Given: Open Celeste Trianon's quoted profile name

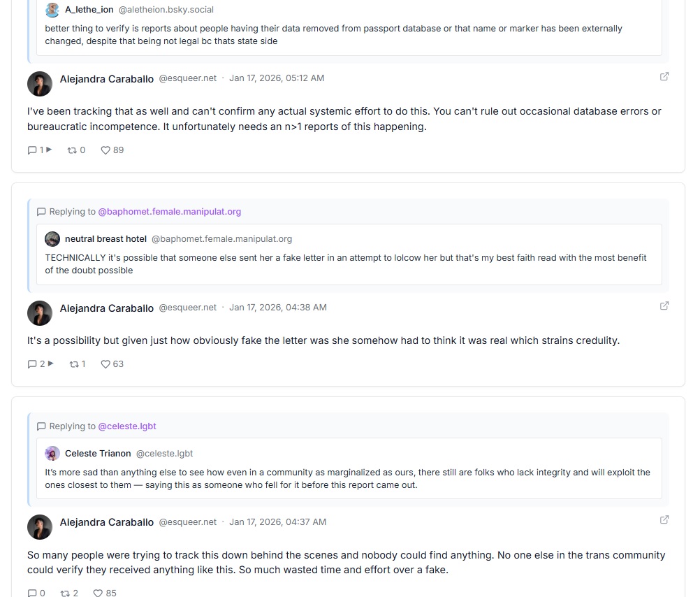Looking at the screenshot, I should (x=98, y=454).
